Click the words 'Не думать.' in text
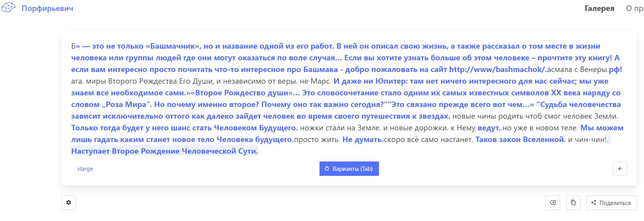Image resolution: width=644 pixels, height=221 pixels. (x=363, y=140)
